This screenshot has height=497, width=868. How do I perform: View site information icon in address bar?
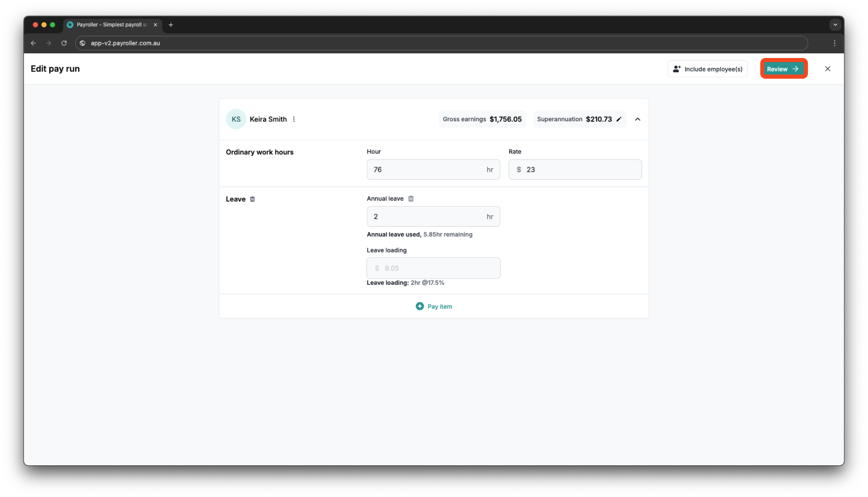pos(82,43)
